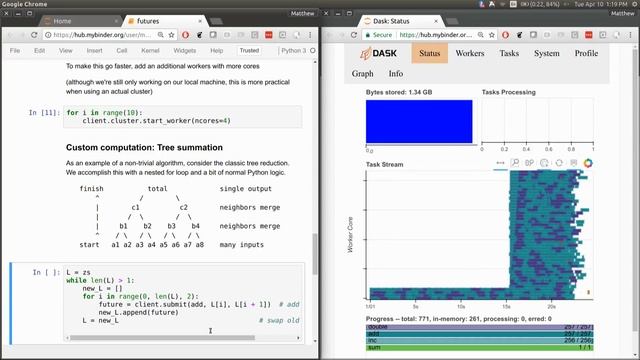Open zoom magnifier in Dask address bar

coord(481,35)
